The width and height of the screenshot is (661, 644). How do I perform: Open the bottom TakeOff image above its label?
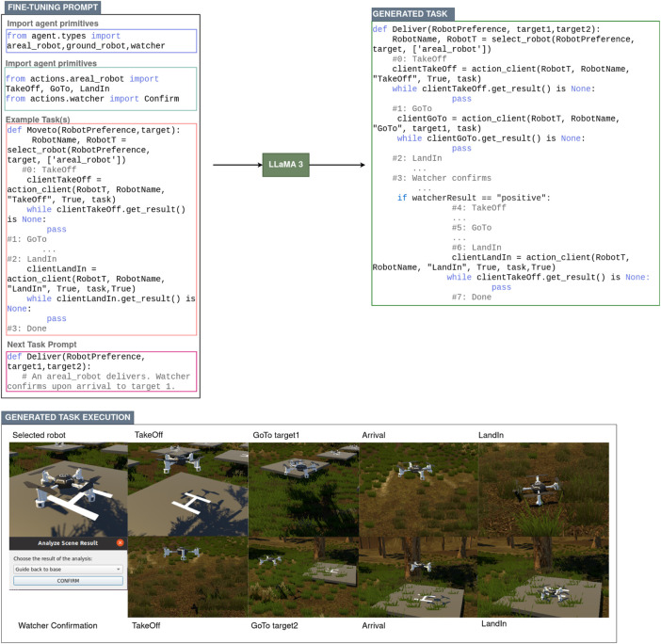pyautogui.click(x=188, y=577)
